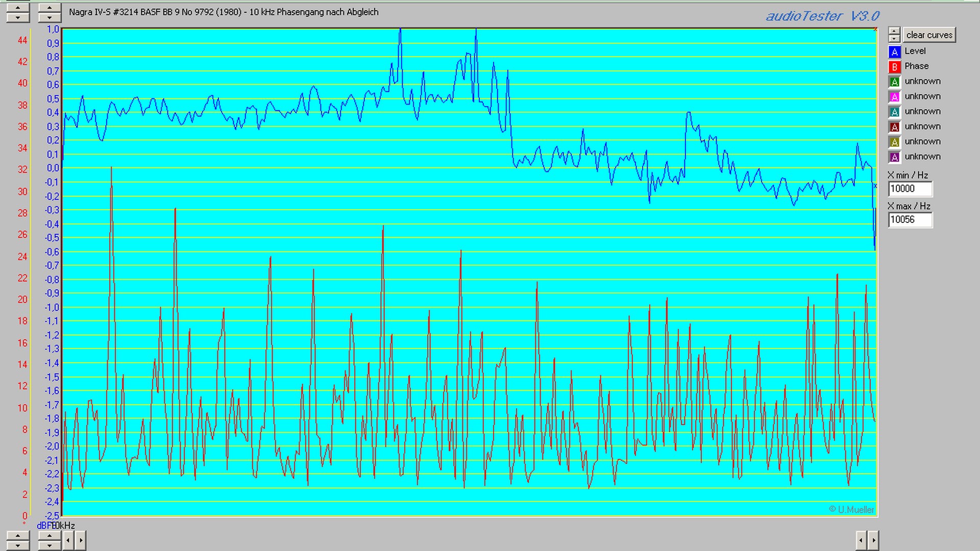The image size is (980, 551).
Task: Select the dark red unknown curve icon
Action: [x=894, y=127]
